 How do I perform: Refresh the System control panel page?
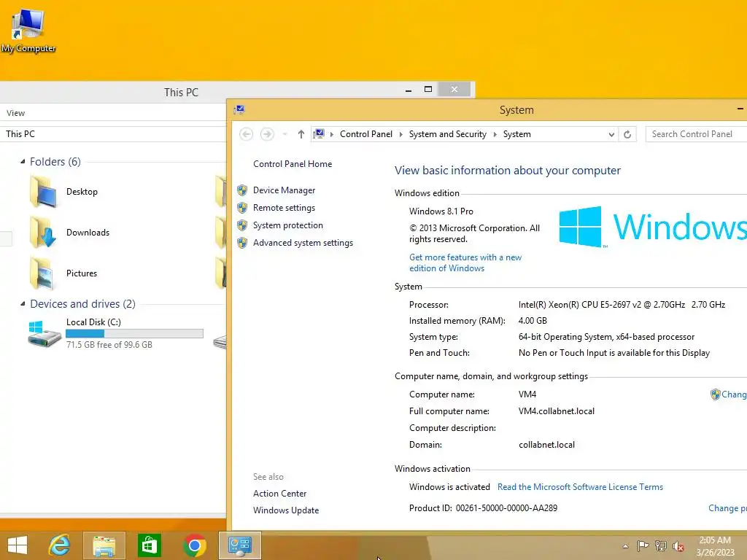pyautogui.click(x=627, y=134)
